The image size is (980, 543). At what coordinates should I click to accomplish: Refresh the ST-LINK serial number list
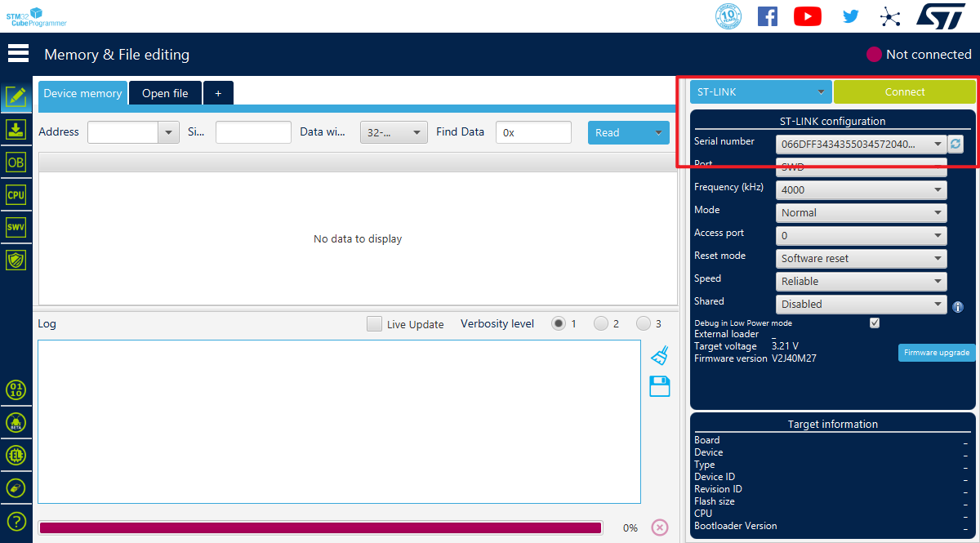click(955, 144)
